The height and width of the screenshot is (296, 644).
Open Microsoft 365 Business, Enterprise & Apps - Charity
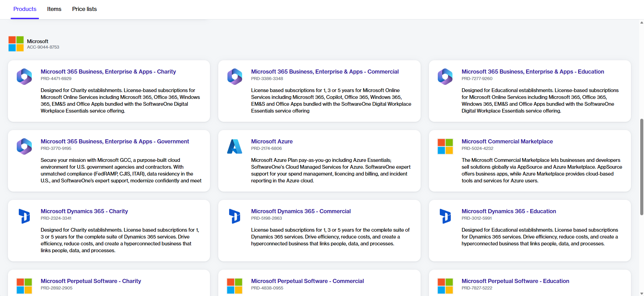point(108,72)
